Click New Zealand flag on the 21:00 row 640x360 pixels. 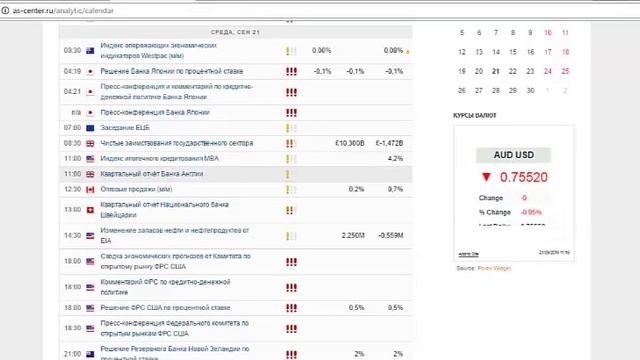90,354
